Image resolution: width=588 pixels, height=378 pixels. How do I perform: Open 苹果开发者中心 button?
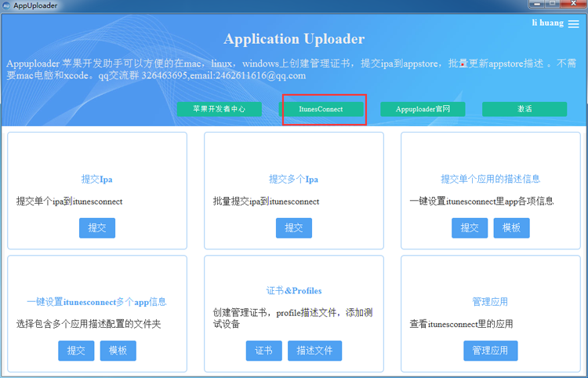coord(220,109)
